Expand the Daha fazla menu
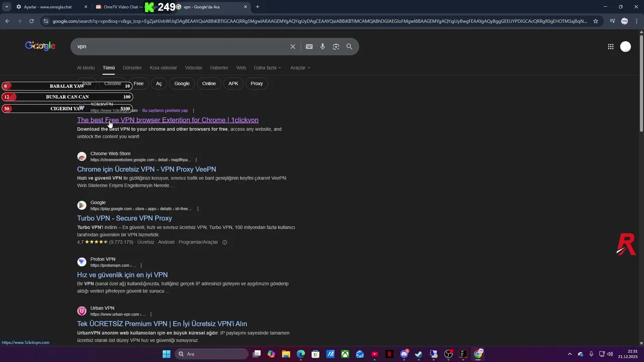This screenshot has width=644, height=362. [x=267, y=68]
